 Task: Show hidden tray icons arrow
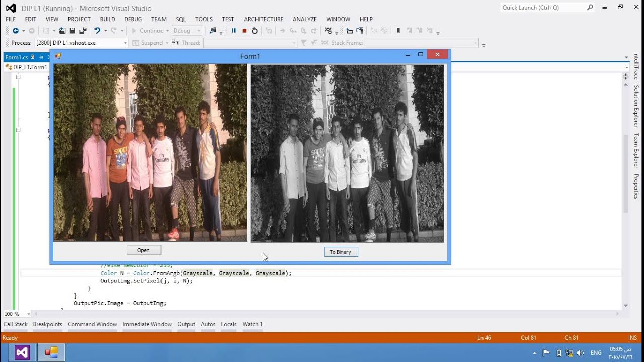(534, 353)
